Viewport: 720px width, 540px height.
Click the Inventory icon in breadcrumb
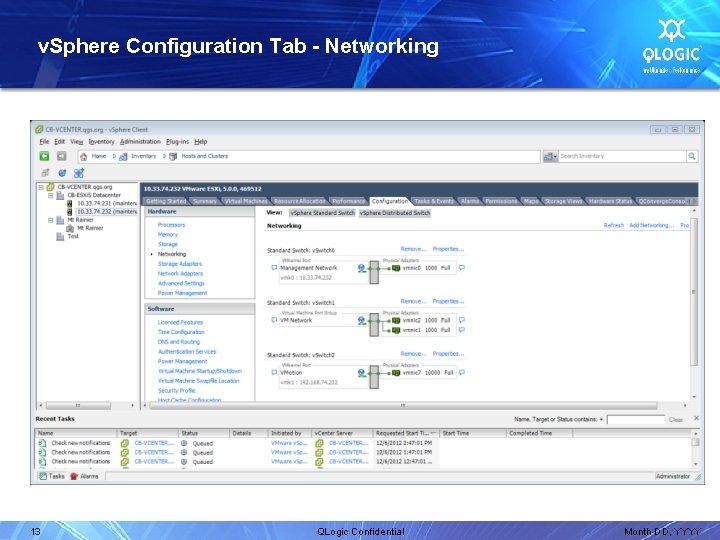(x=123, y=157)
